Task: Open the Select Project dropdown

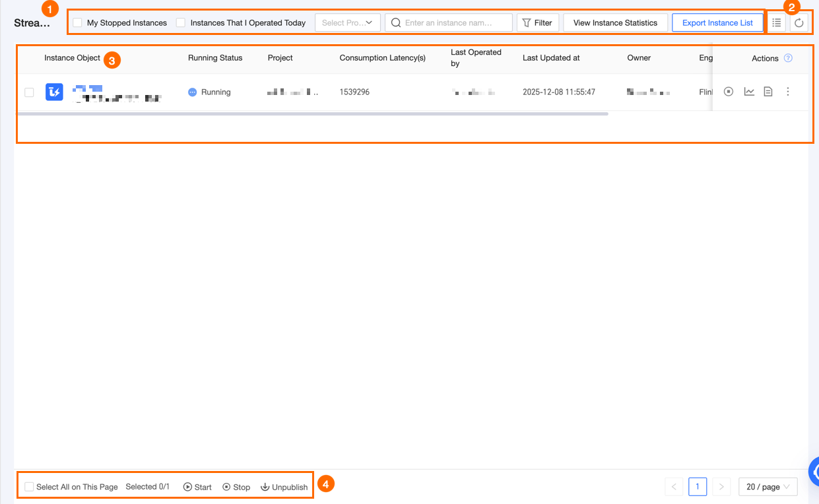Action: tap(348, 22)
